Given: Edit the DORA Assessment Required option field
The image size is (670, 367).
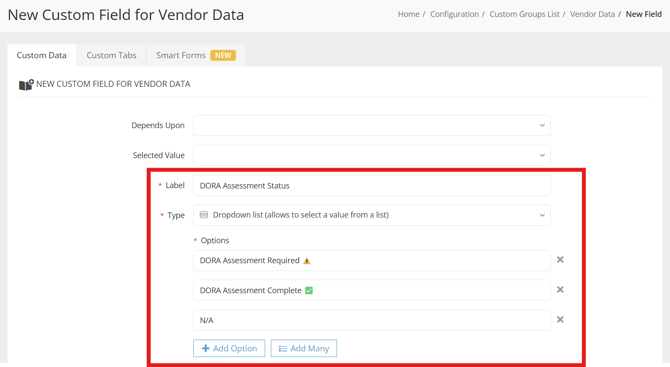Looking at the screenshot, I should point(372,260).
